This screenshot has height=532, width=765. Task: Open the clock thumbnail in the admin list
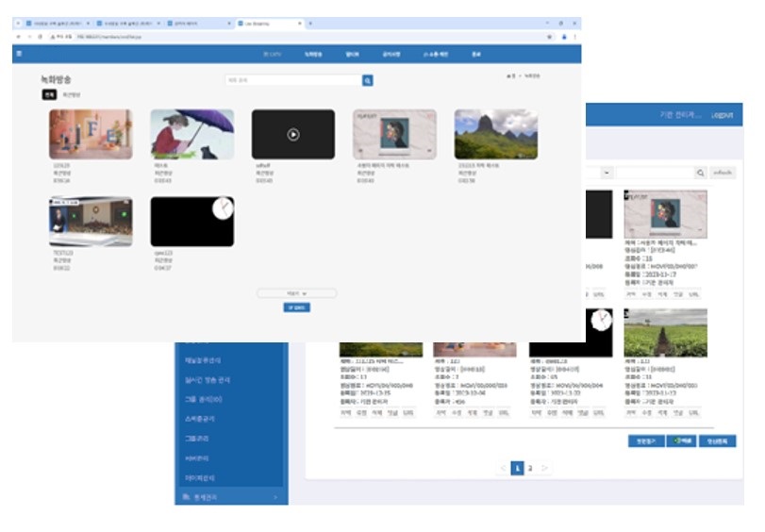click(x=571, y=333)
